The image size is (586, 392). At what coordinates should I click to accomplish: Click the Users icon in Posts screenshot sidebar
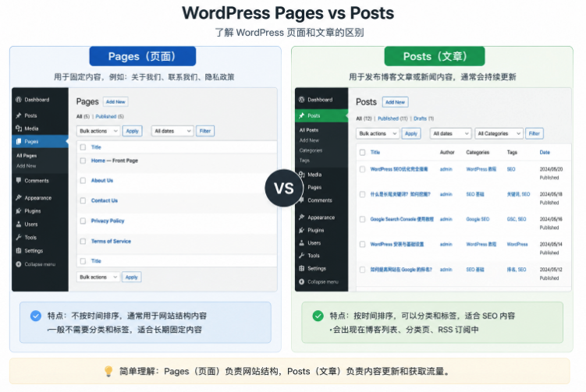(x=302, y=242)
